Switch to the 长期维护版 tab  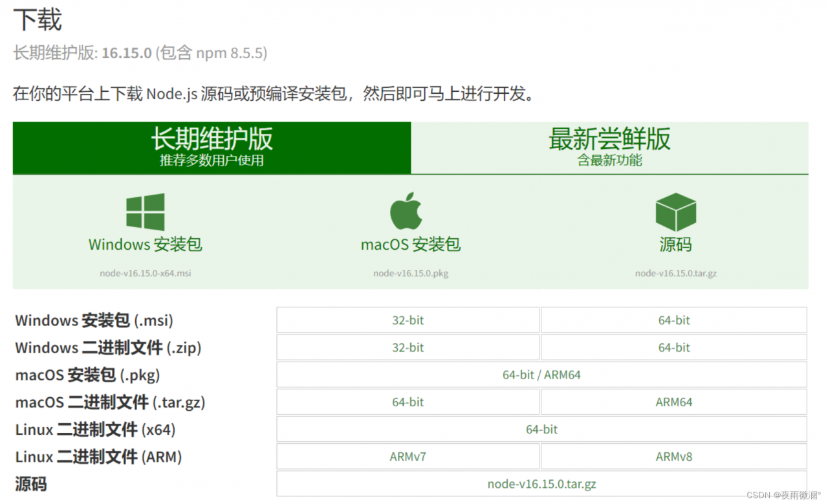click(x=212, y=148)
